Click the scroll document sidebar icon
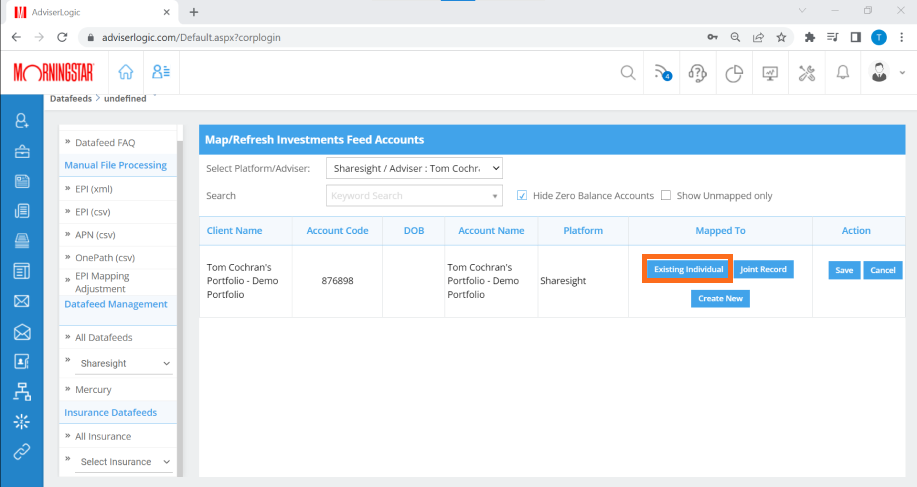Viewport: 917px width, 487px height. pos(22,211)
